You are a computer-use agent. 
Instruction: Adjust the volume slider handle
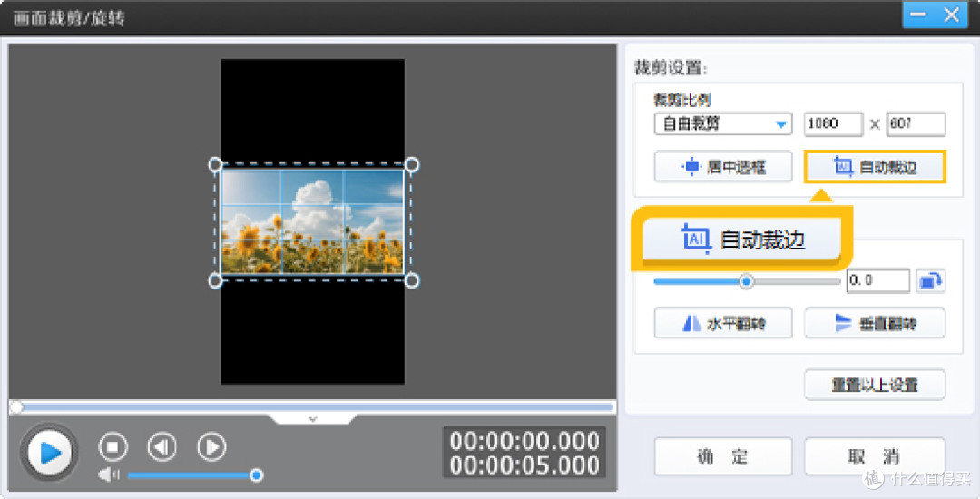pyautogui.click(x=256, y=475)
